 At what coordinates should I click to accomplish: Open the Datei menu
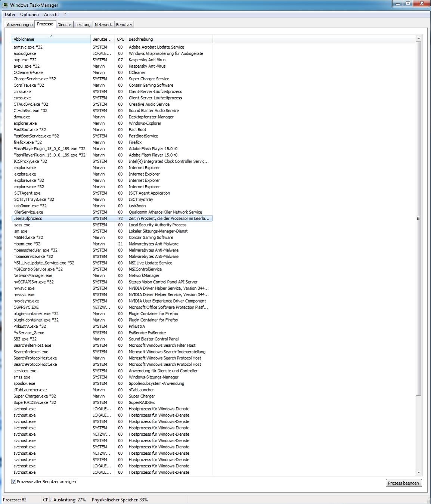coord(10,15)
